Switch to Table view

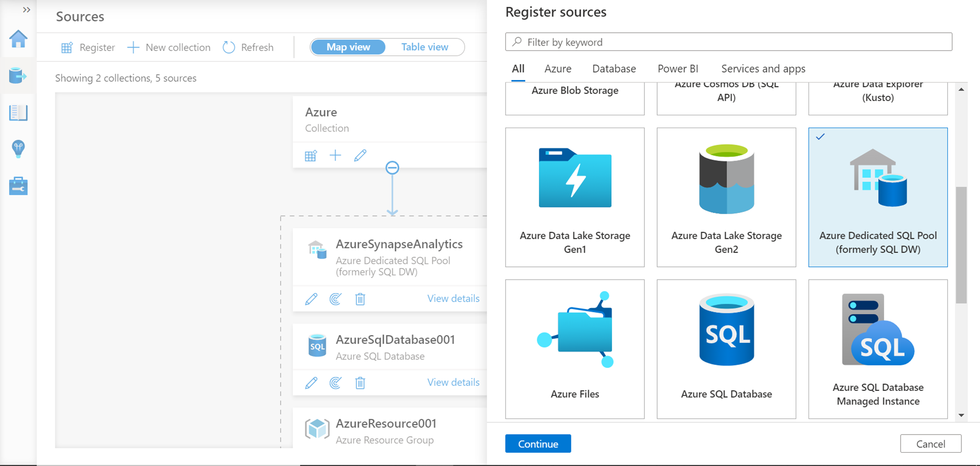point(424,47)
